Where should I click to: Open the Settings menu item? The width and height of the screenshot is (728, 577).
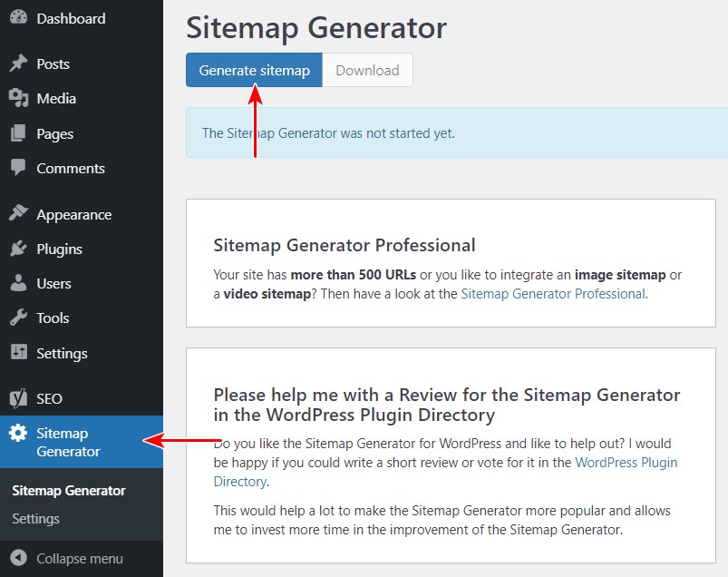62,353
